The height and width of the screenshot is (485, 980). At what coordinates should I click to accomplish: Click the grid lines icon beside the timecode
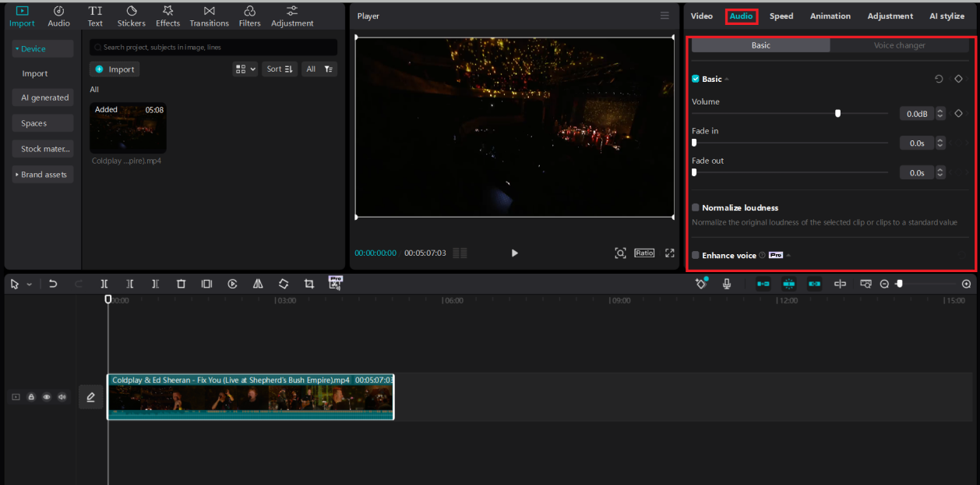(x=460, y=253)
